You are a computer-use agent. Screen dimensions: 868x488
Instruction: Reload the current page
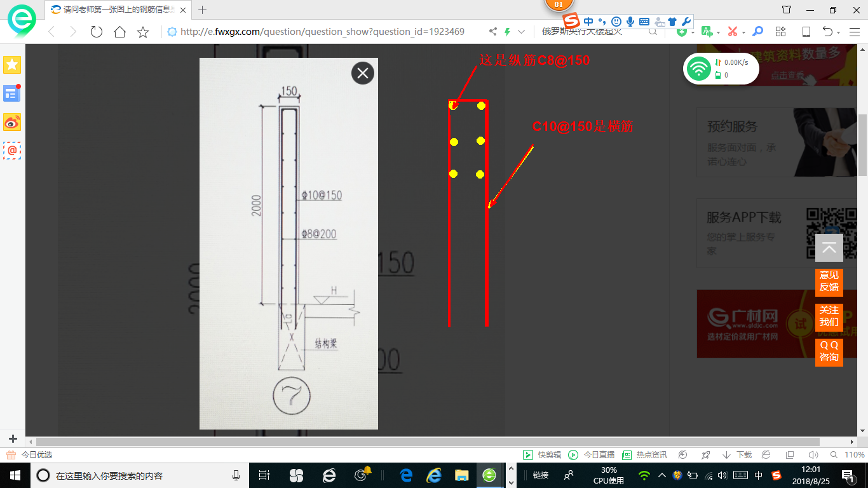(96, 32)
